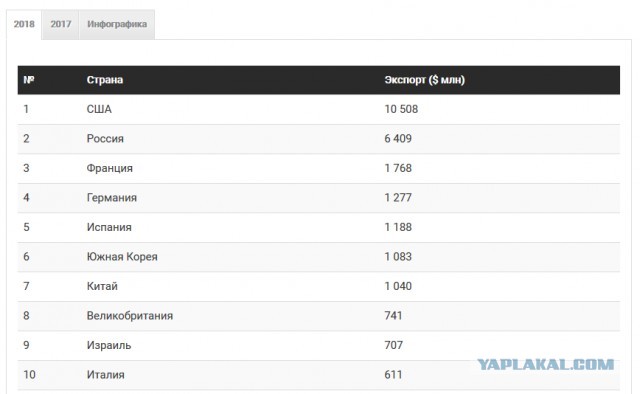Screen dimensions: 640x394
Task: Select the Германия country cell
Action: 111,198
